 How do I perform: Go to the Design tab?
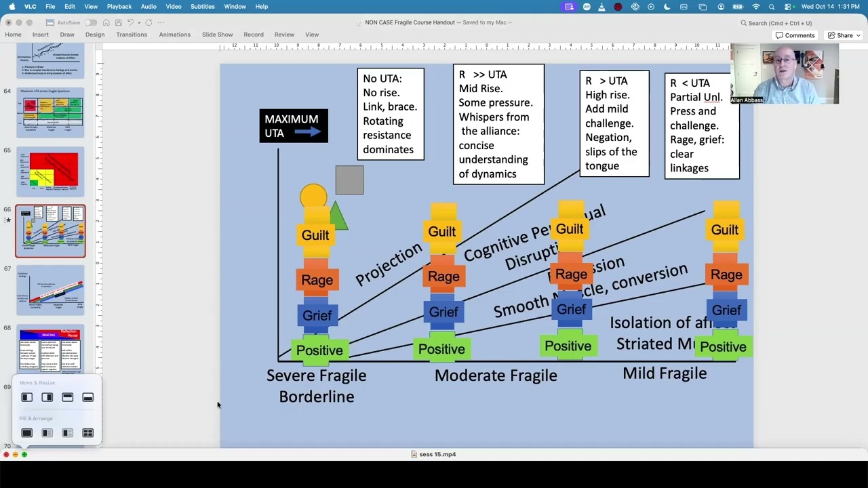point(95,35)
